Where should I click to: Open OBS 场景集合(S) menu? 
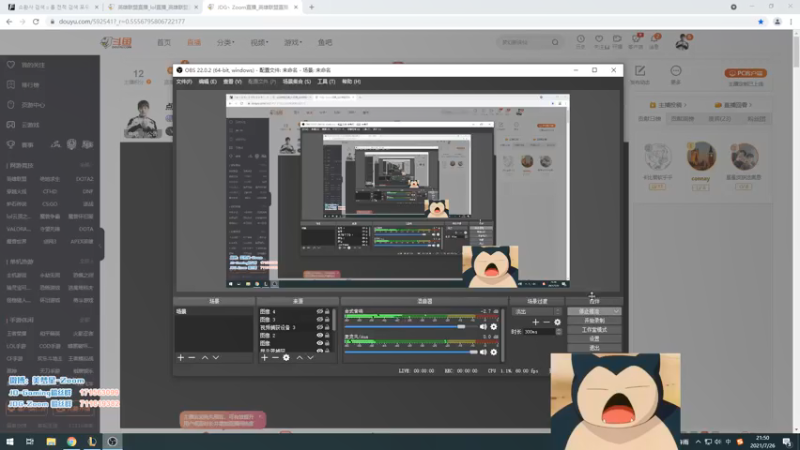tap(297, 82)
